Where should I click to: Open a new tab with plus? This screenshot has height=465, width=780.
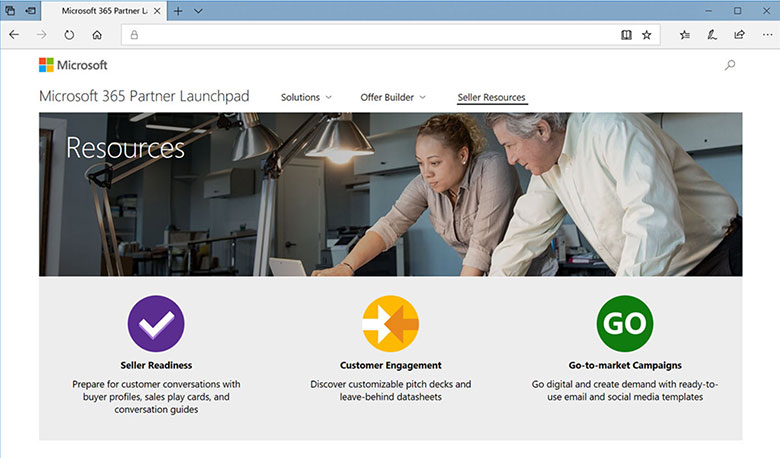(x=178, y=11)
